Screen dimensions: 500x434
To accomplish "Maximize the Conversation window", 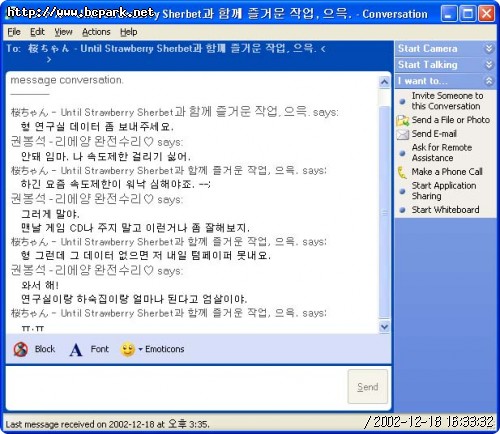I will 468,14.
